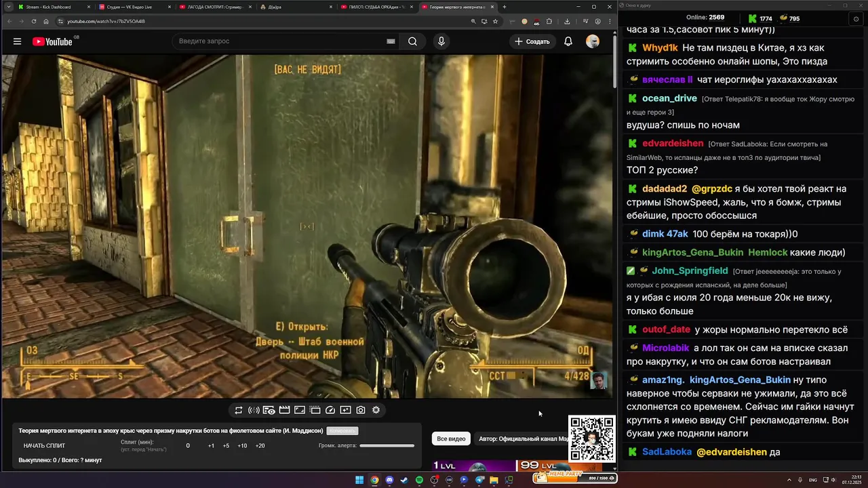Add +5 minutes to split

[226, 446]
